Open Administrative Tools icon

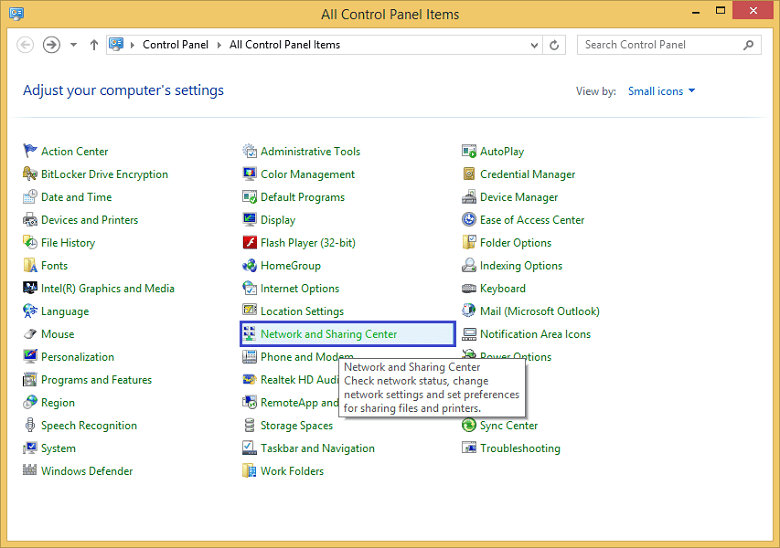click(x=249, y=151)
